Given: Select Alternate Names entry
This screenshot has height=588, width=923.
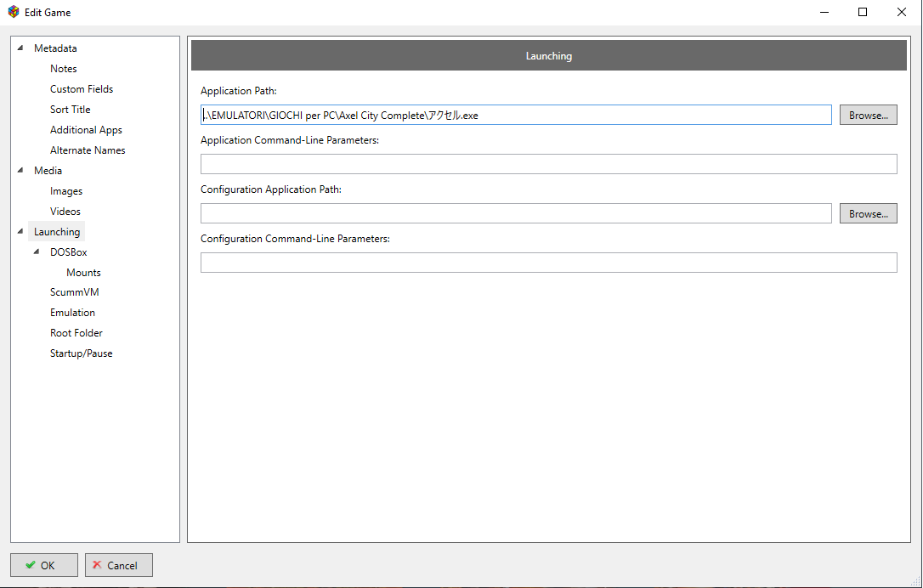Looking at the screenshot, I should [x=88, y=150].
